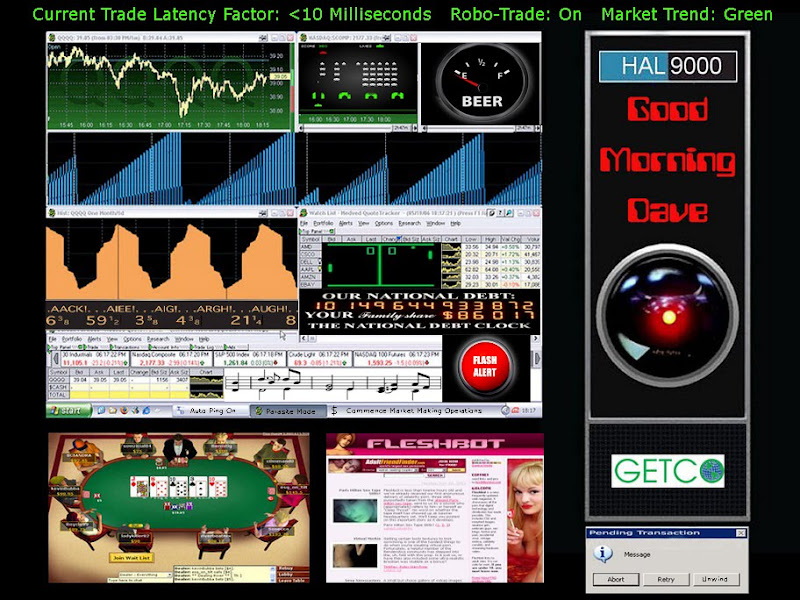The width and height of the screenshot is (800, 600).
Task: Click the green Windows Start button
Action: tap(69, 410)
